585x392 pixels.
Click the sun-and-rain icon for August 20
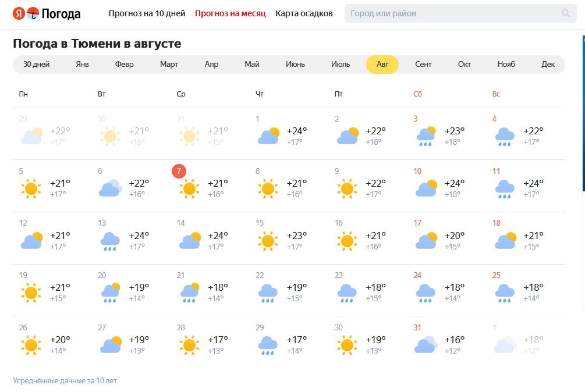(x=110, y=293)
